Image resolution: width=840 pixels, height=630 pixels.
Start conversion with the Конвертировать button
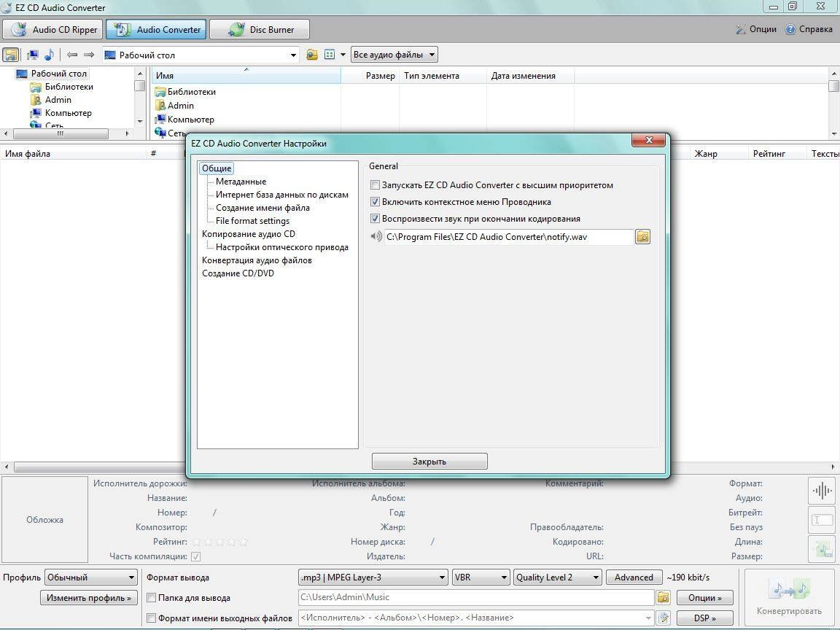coord(788,599)
